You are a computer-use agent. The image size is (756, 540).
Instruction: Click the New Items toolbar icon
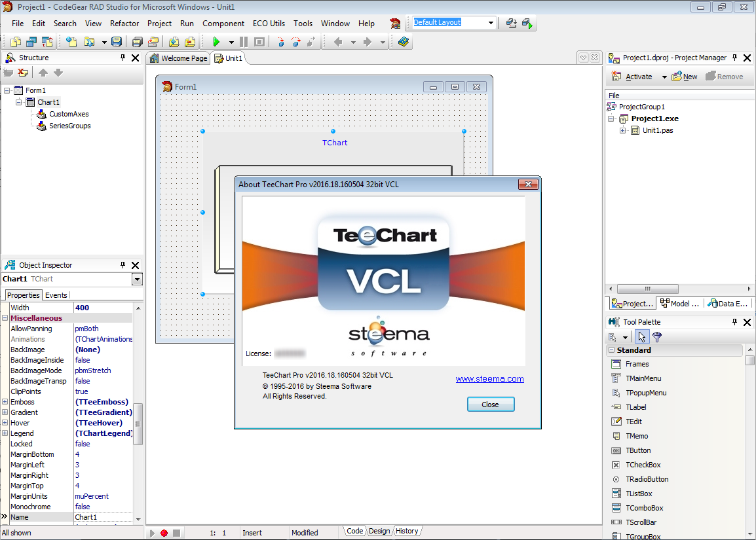pos(71,42)
